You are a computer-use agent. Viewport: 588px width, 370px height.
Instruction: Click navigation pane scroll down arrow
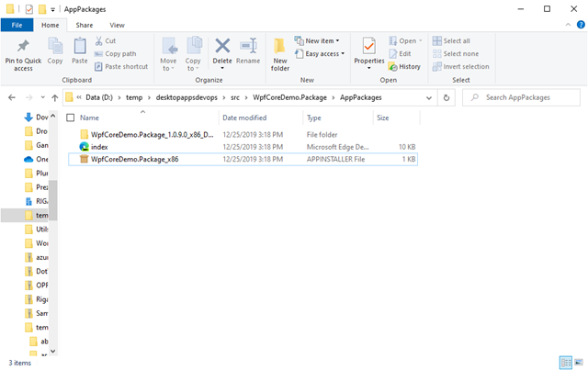(x=53, y=352)
